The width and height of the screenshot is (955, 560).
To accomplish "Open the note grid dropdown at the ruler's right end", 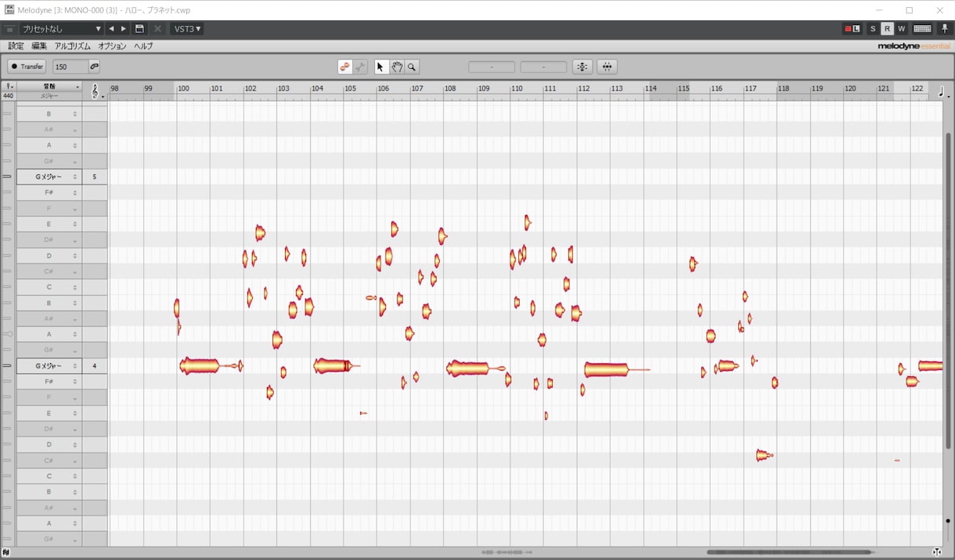I will [941, 92].
